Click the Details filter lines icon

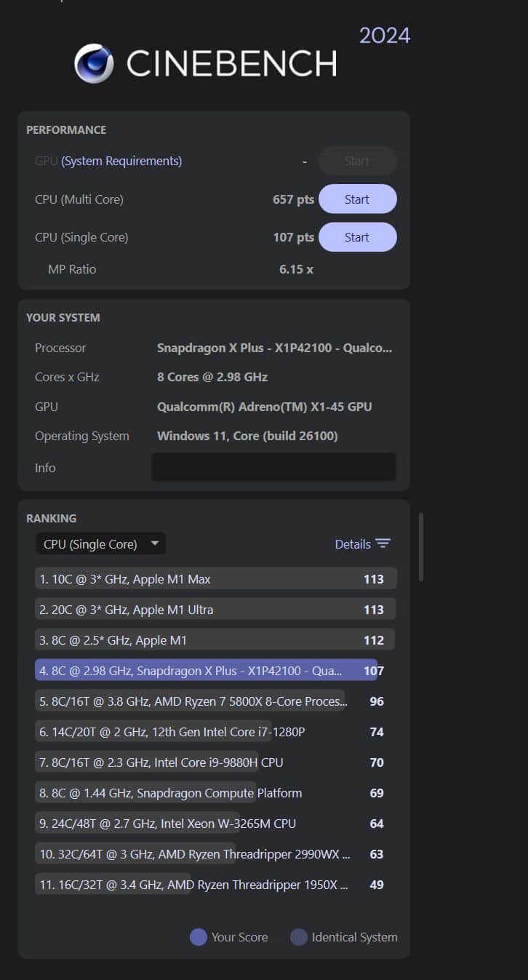tap(383, 544)
